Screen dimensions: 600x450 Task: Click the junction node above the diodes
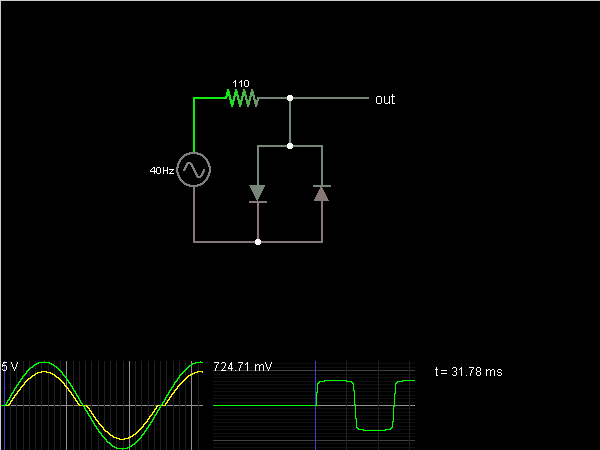click(x=290, y=146)
